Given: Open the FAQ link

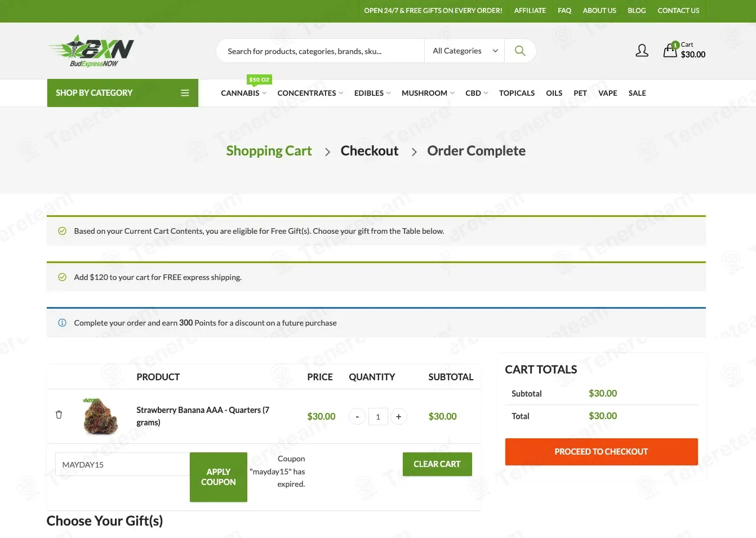Looking at the screenshot, I should click(x=564, y=11).
